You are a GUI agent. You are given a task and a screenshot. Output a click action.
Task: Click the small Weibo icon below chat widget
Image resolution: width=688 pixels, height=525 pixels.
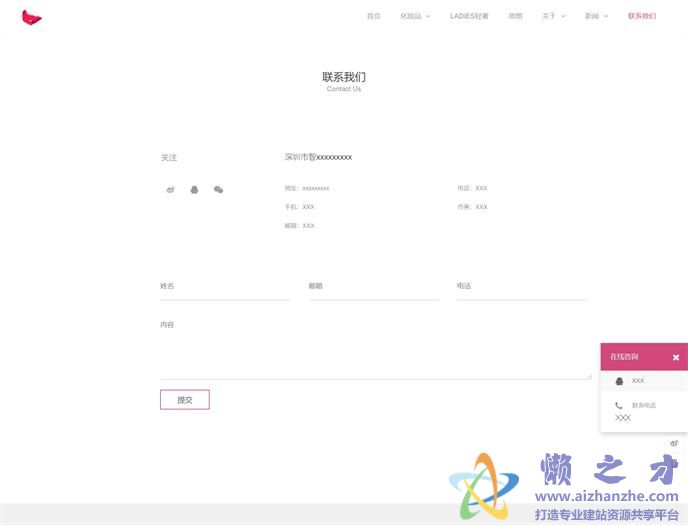pyautogui.click(x=674, y=443)
